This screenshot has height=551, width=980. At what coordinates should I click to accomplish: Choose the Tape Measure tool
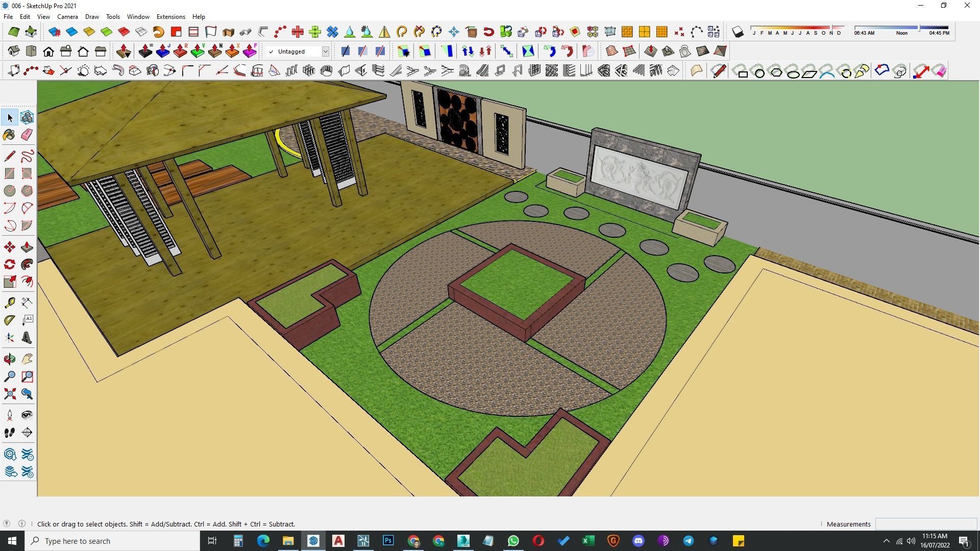pos(9,303)
